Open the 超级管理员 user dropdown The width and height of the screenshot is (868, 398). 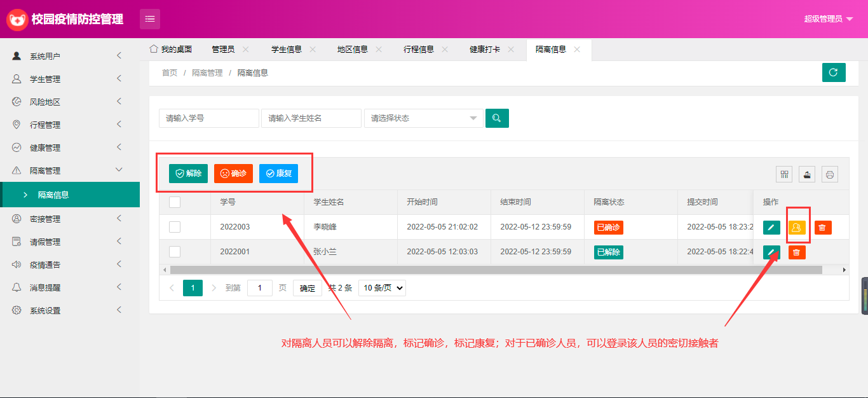pyautogui.click(x=828, y=19)
